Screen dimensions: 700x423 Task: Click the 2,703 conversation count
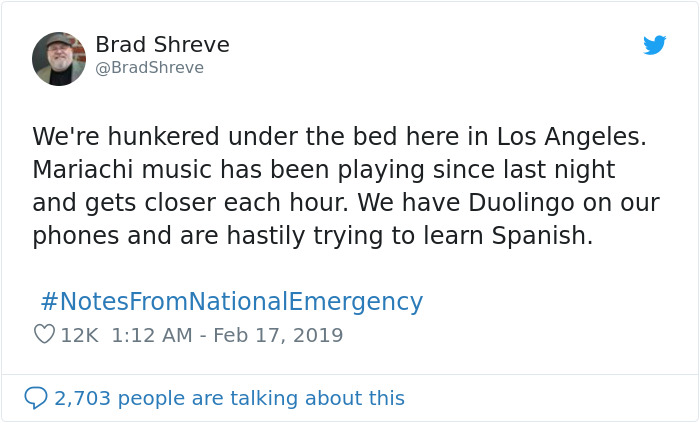84,398
